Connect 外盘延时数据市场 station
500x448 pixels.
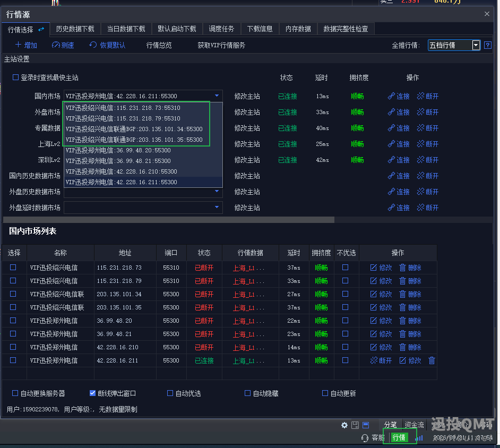[x=398, y=208]
